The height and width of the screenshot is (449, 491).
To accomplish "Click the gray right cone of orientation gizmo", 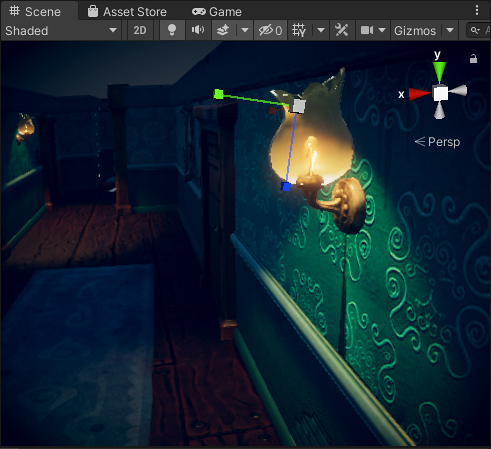I will [x=459, y=90].
